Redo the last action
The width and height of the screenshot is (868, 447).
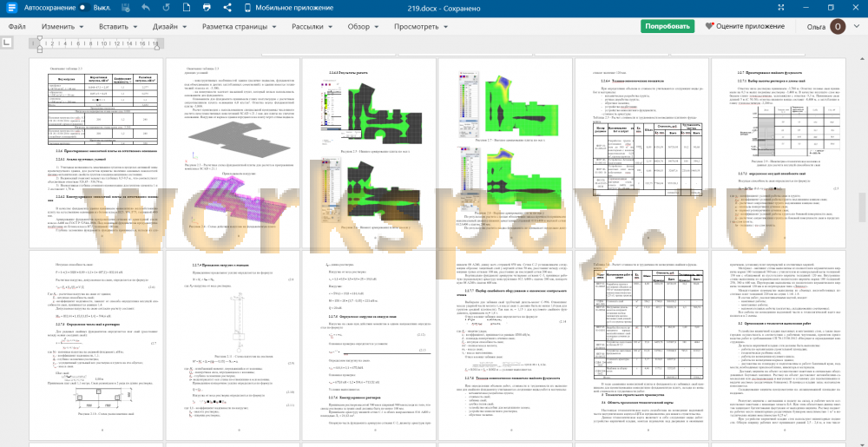click(166, 8)
